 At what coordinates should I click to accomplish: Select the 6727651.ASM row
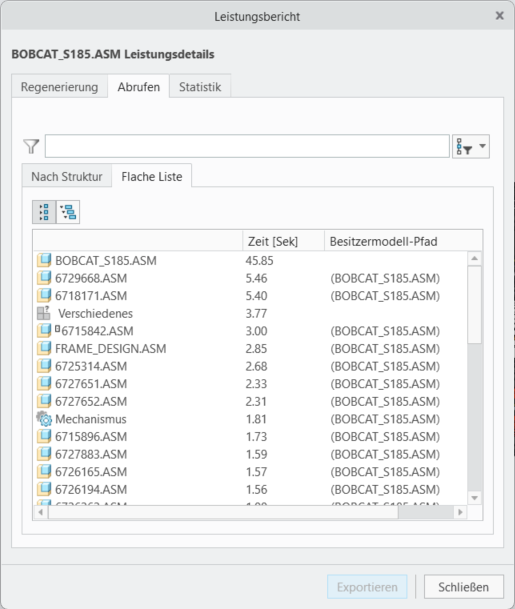tap(251, 384)
